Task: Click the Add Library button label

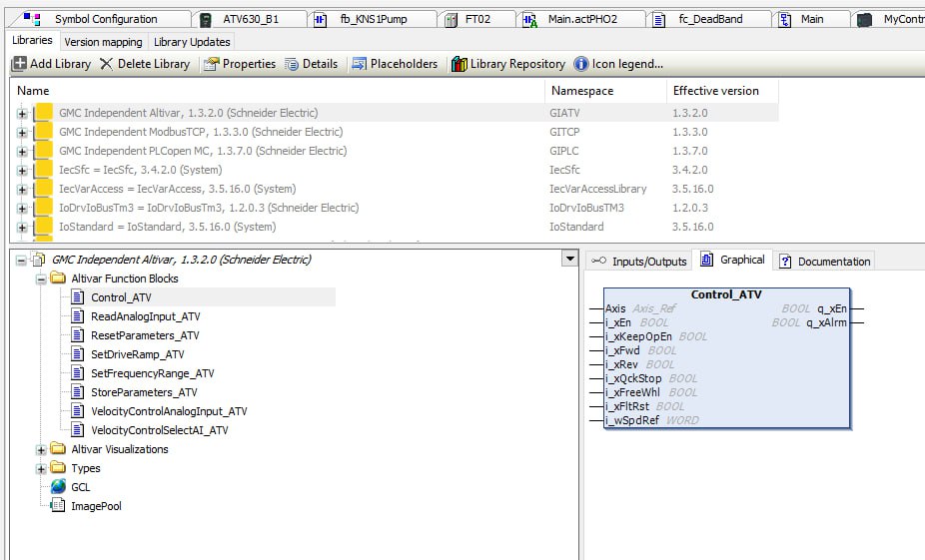Action: (60, 64)
